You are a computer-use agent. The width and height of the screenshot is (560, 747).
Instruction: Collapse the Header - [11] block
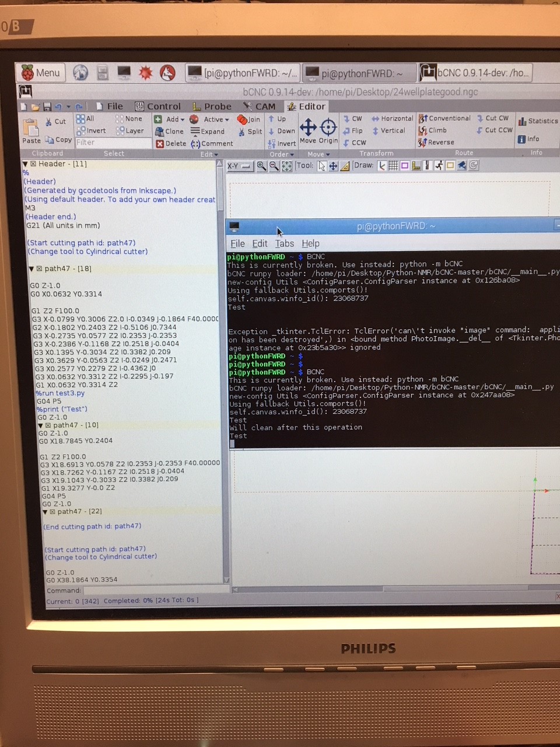tap(25, 164)
